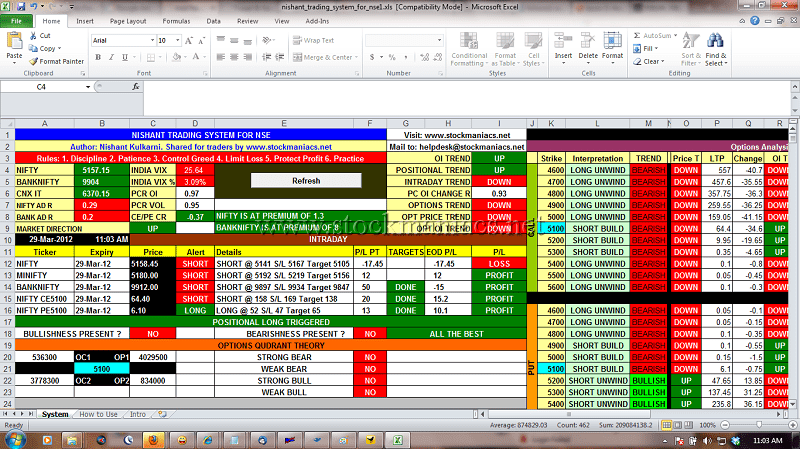Click the Orientation icon

(x=266, y=40)
